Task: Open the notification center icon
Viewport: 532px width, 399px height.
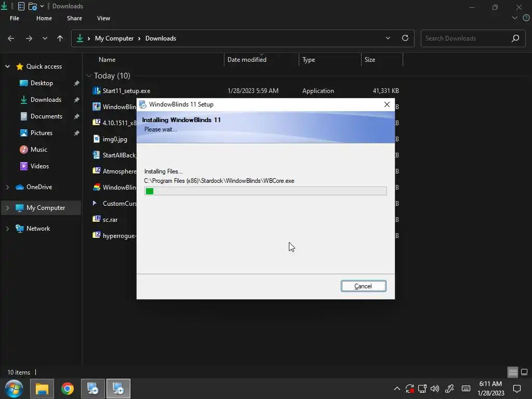Action: click(517, 389)
